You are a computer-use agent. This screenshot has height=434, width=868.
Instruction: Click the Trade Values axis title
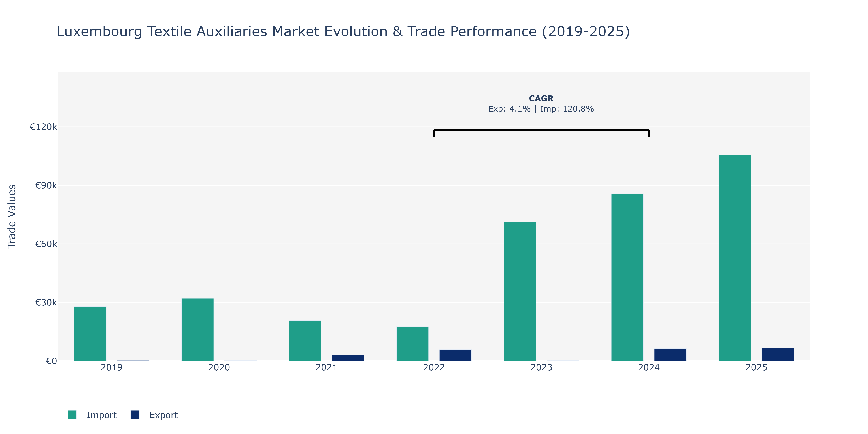pyautogui.click(x=12, y=217)
